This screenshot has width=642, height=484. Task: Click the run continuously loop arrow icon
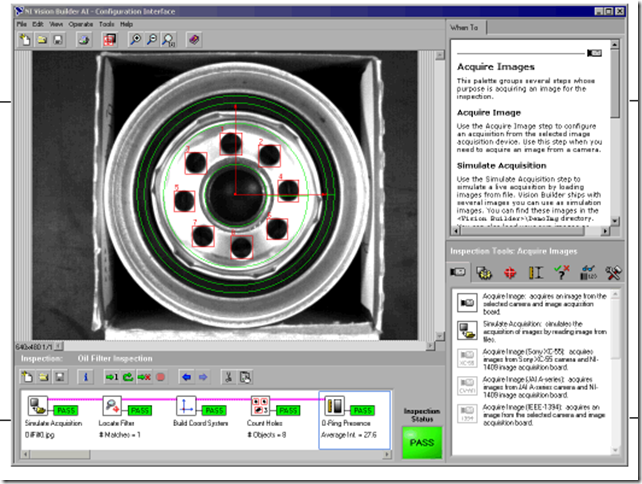click(x=128, y=377)
